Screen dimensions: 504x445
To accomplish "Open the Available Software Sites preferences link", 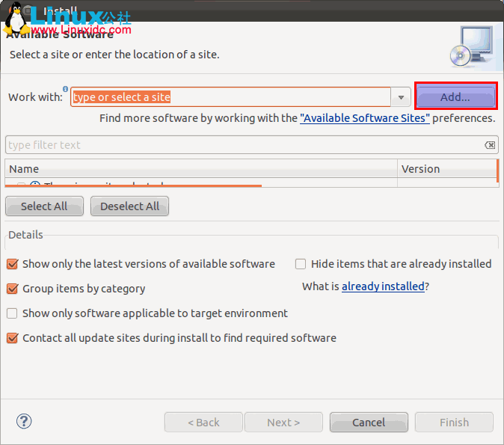I will point(364,118).
